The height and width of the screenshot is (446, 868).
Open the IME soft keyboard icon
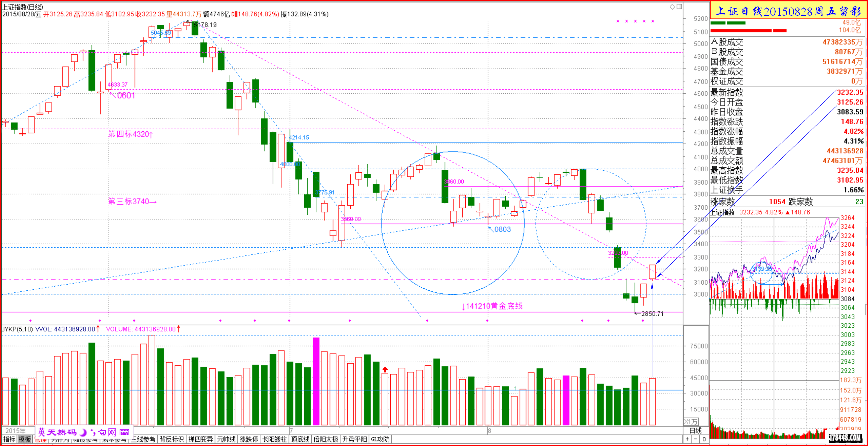(125, 432)
